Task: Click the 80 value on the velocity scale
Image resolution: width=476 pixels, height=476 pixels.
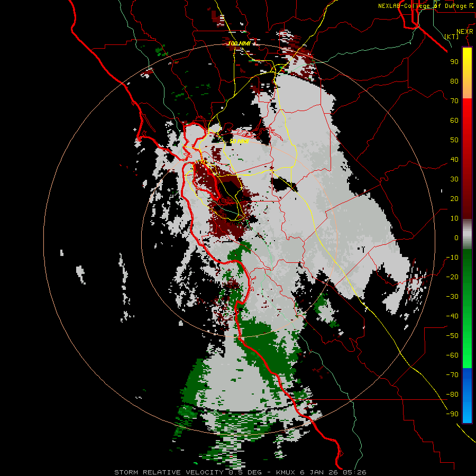Action: point(454,81)
